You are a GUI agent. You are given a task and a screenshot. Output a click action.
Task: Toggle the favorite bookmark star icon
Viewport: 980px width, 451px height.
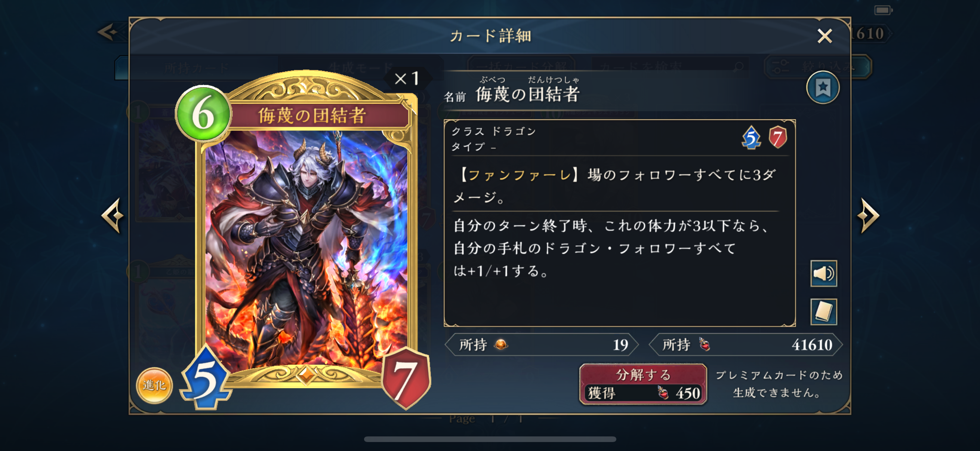823,88
